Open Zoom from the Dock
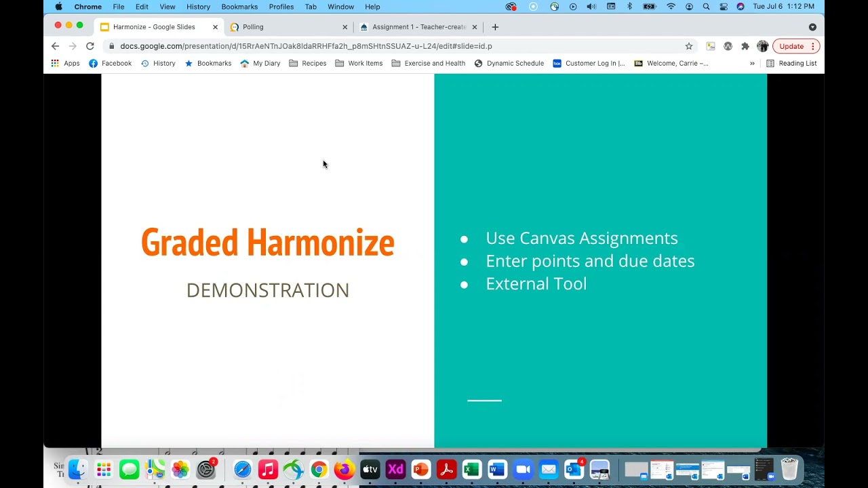 point(523,469)
